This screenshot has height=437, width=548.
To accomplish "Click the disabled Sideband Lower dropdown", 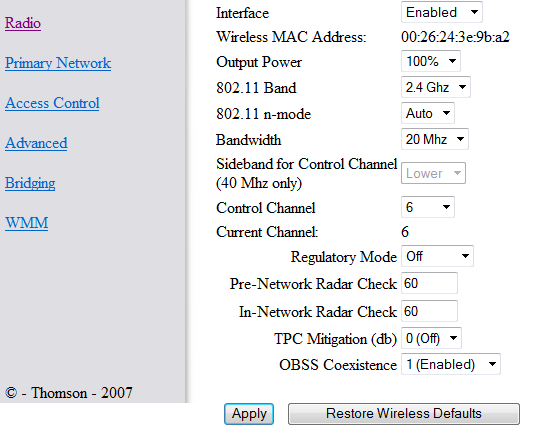I will [x=433, y=173].
